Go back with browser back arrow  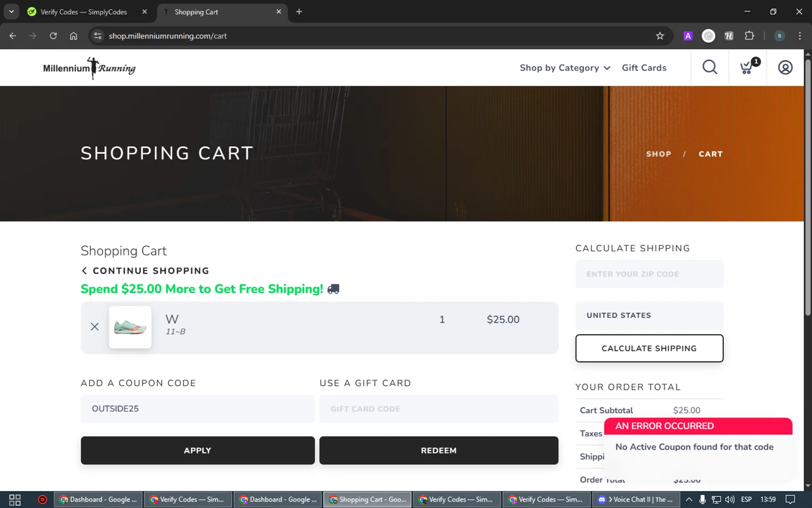tap(13, 36)
